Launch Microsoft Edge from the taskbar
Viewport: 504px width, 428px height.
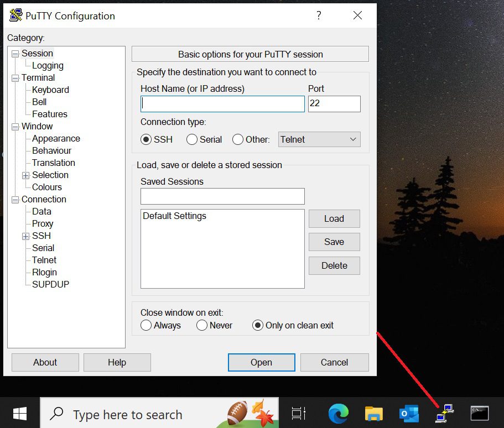339,413
